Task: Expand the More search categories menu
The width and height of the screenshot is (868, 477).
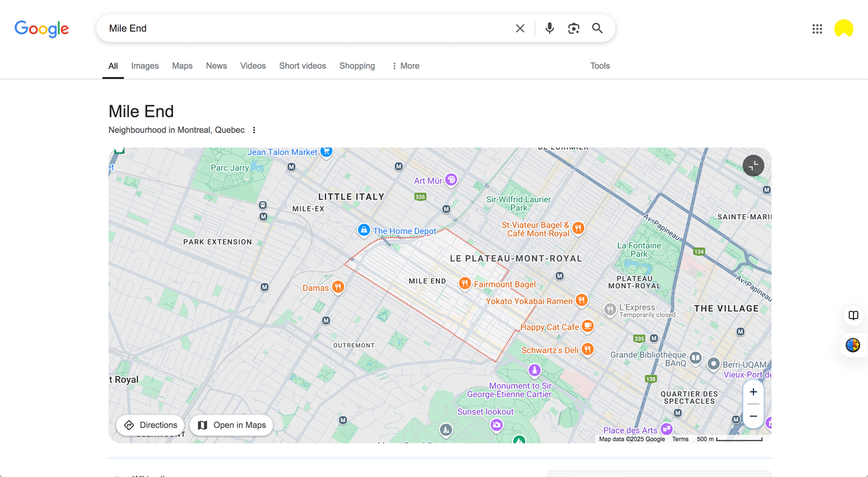Action: (405, 65)
